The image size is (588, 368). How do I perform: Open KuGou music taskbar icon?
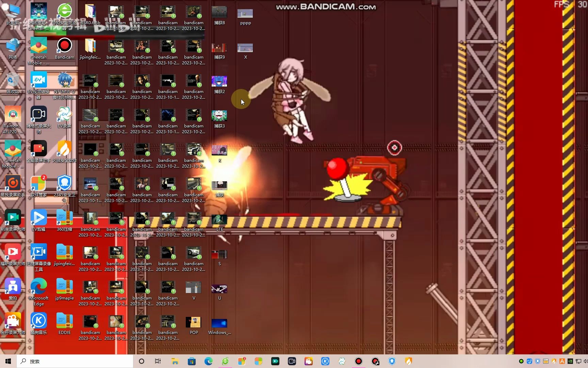(x=325, y=361)
